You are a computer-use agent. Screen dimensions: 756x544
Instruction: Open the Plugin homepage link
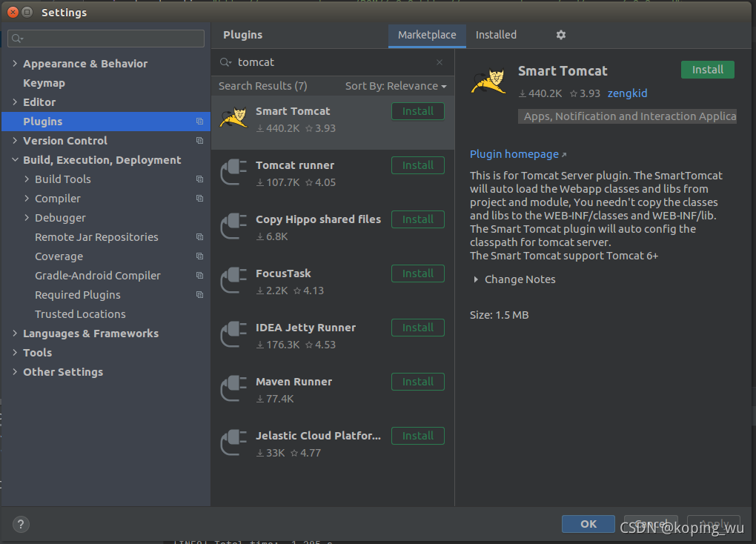point(514,154)
